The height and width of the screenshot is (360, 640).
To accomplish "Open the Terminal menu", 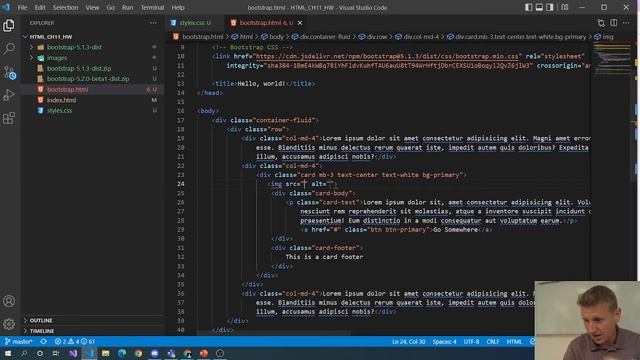I will [x=152, y=7].
